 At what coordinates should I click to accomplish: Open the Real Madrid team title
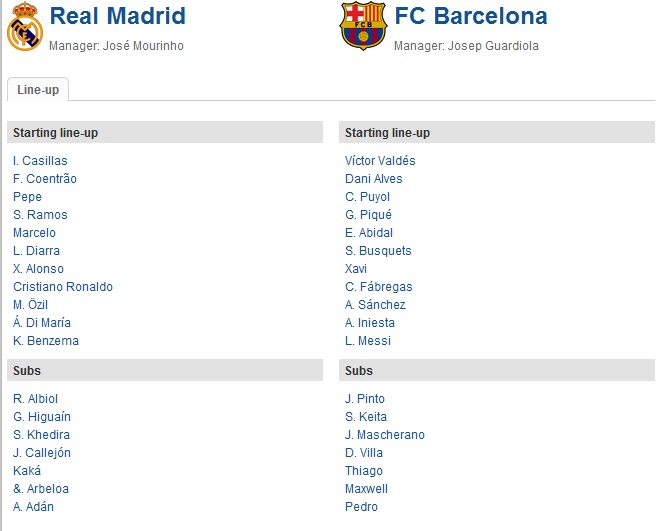click(x=118, y=16)
